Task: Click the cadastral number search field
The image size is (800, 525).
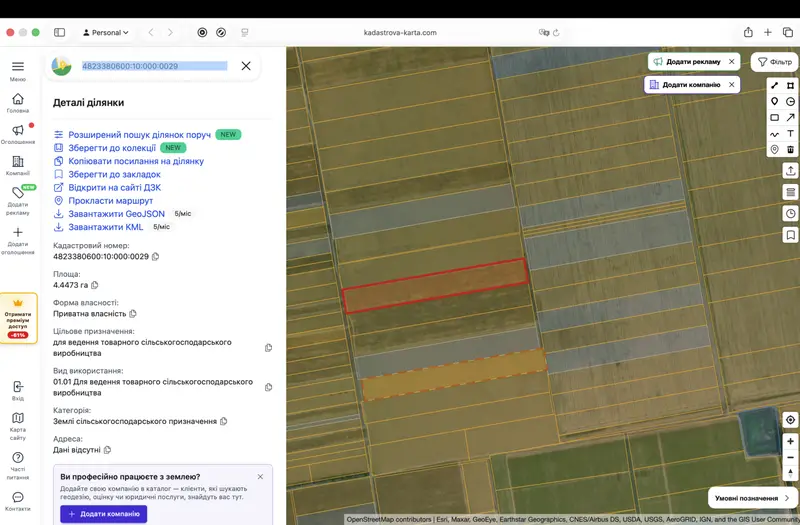Action: point(154,66)
